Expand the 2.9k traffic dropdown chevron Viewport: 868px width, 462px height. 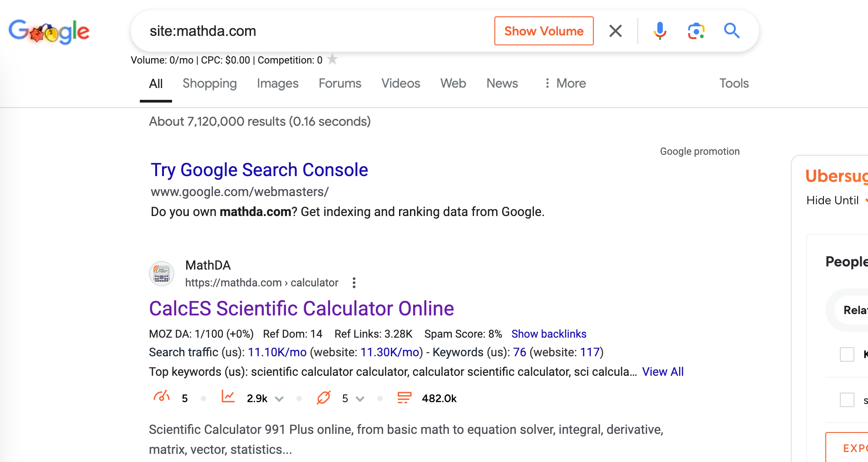coord(279,399)
